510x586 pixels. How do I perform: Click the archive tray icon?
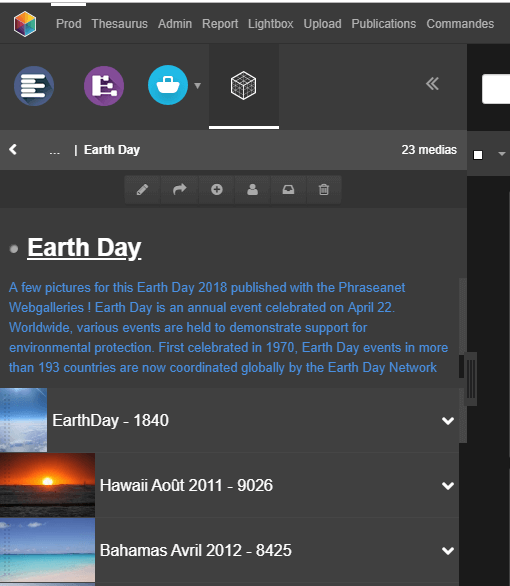pyautogui.click(x=288, y=189)
